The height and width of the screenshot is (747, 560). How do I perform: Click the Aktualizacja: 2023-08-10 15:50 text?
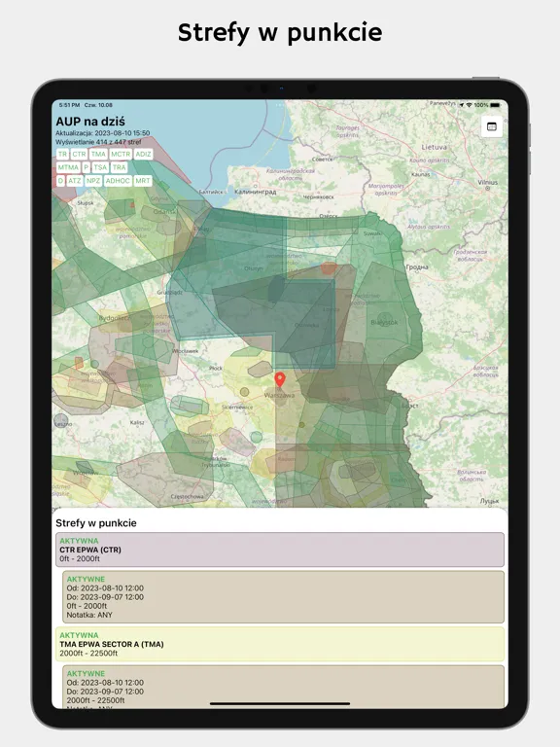pos(102,133)
